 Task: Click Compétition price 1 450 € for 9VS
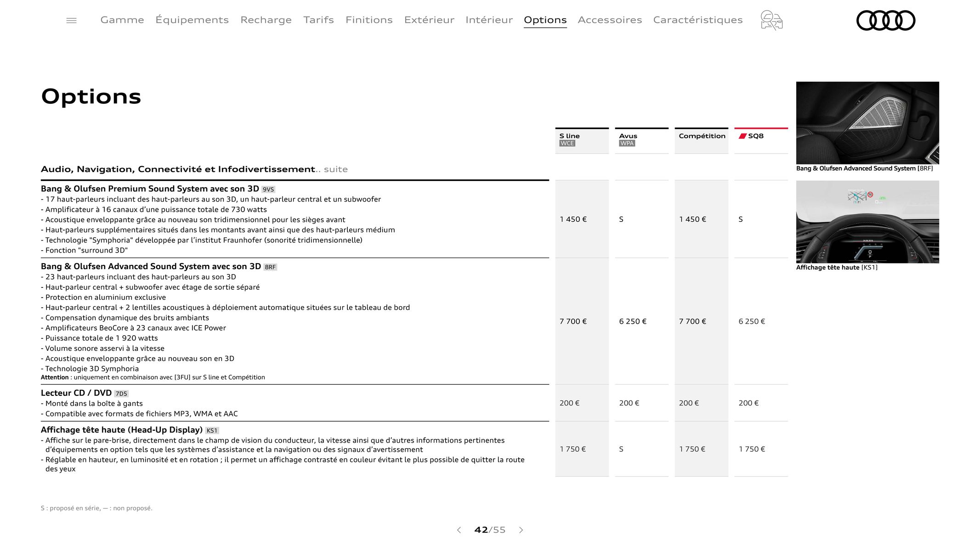(692, 219)
